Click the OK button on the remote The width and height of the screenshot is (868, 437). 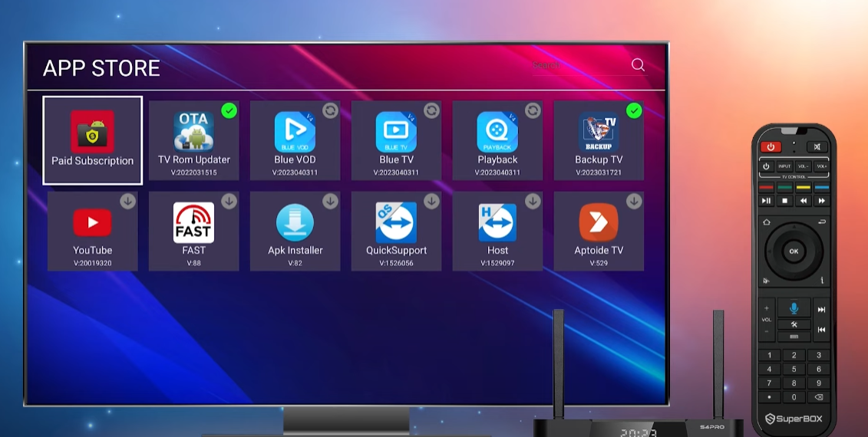pos(794,251)
